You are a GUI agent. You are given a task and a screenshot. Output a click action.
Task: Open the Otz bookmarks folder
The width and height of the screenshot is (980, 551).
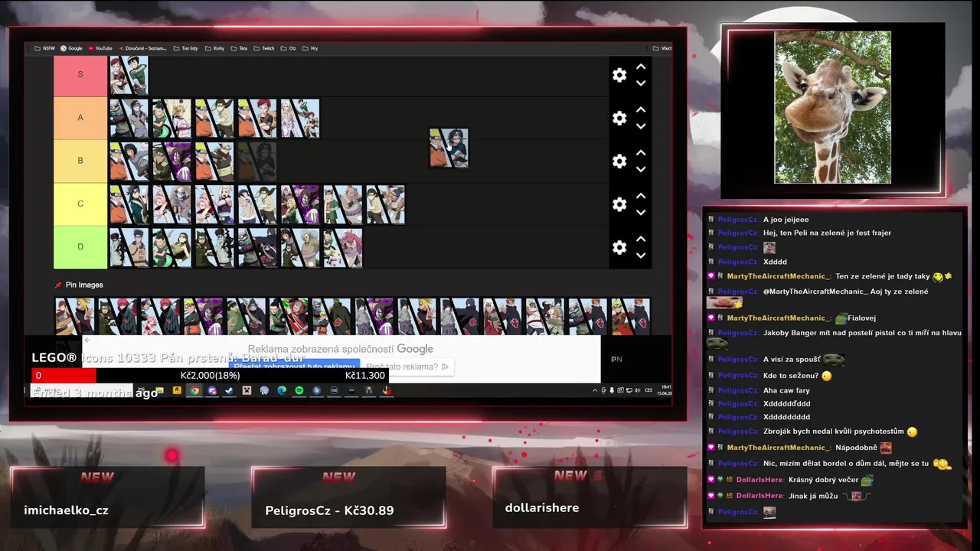tap(289, 48)
